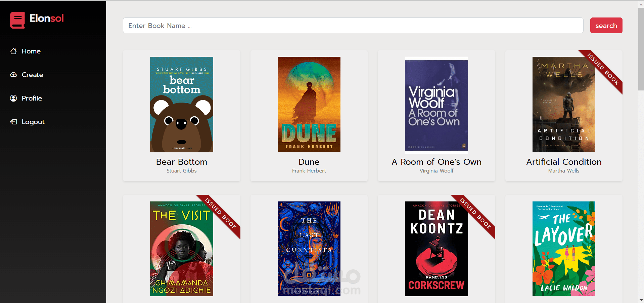Viewport: 644px width, 303px height.
Task: Click the Frank Herbert author name
Action: pyautogui.click(x=309, y=171)
